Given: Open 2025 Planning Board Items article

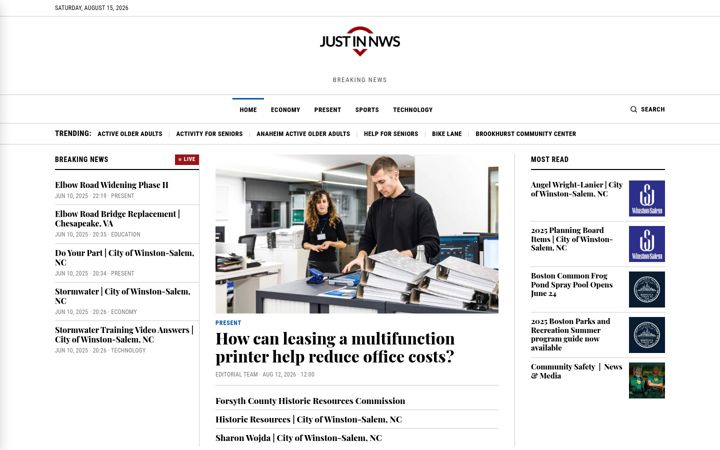Looking at the screenshot, I should point(572,239).
